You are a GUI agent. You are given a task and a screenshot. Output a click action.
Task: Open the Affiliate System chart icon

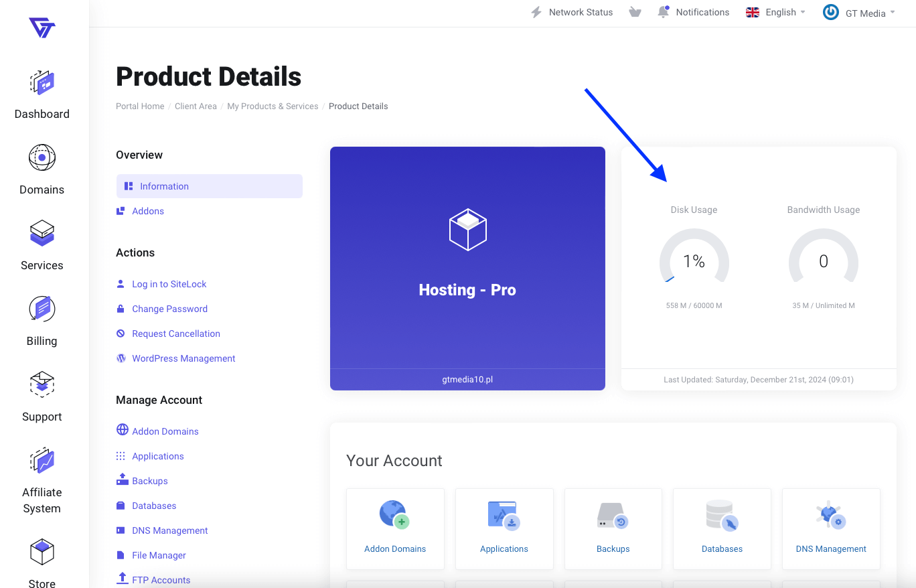[x=42, y=461]
